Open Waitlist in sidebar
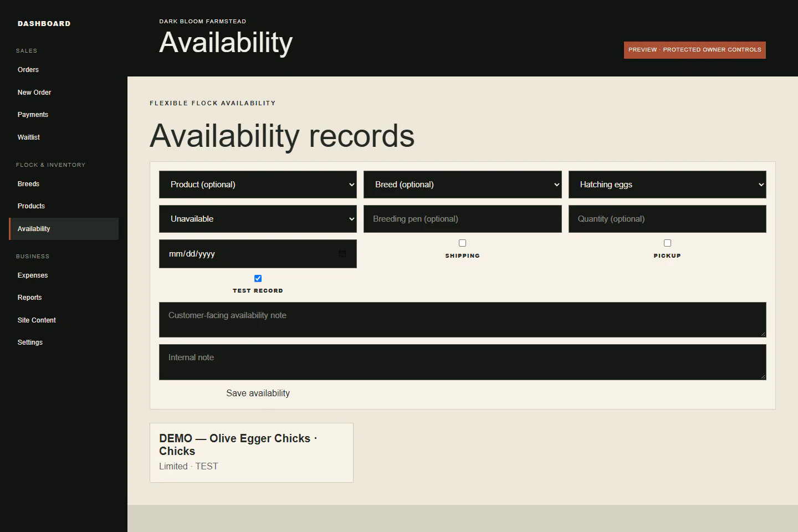 click(x=64, y=137)
